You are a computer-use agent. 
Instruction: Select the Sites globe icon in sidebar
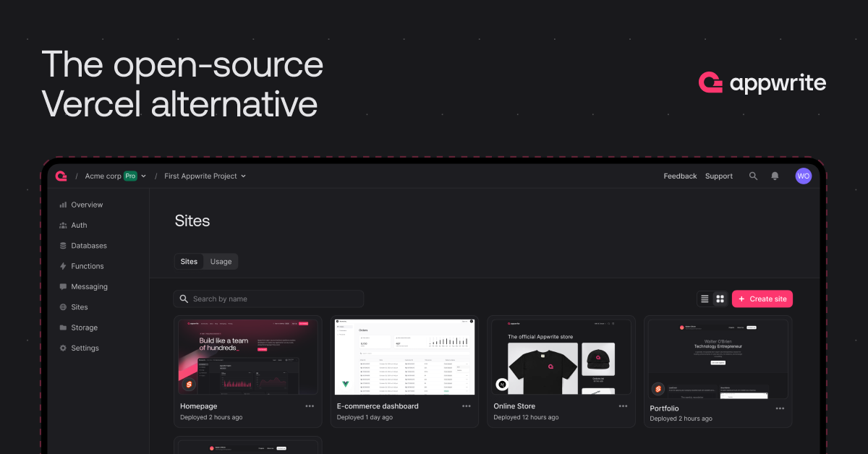(64, 307)
